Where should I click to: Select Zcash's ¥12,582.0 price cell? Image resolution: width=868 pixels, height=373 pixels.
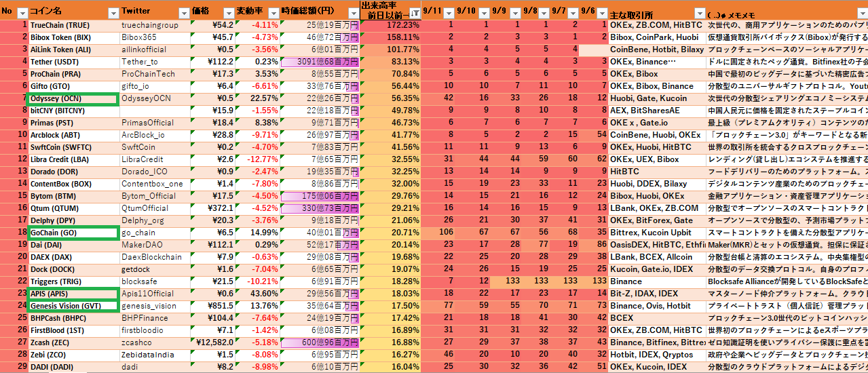(x=212, y=342)
